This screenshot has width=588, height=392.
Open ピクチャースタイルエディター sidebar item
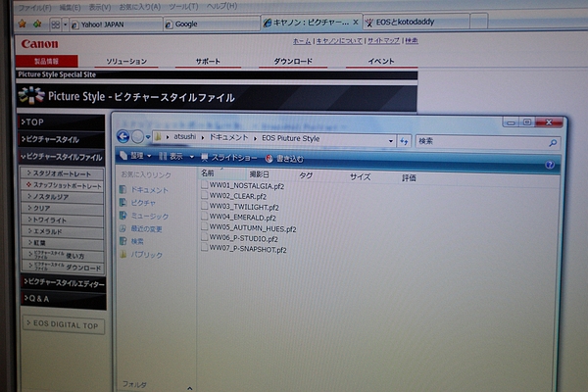(x=64, y=283)
